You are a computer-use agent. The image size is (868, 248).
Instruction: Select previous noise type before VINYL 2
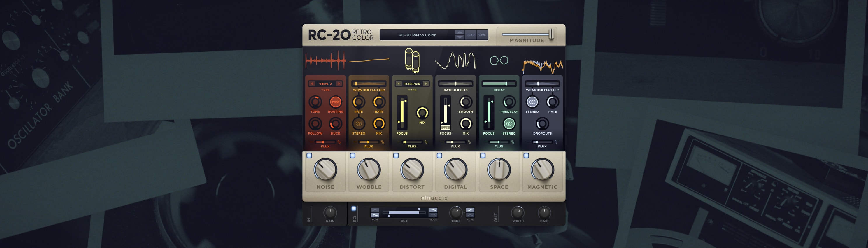click(312, 83)
